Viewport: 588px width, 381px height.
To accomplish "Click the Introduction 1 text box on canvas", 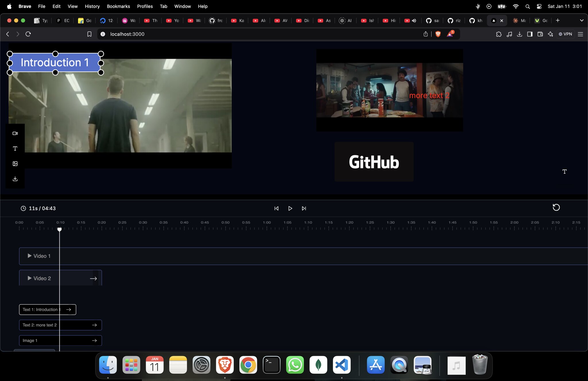I will (55, 63).
